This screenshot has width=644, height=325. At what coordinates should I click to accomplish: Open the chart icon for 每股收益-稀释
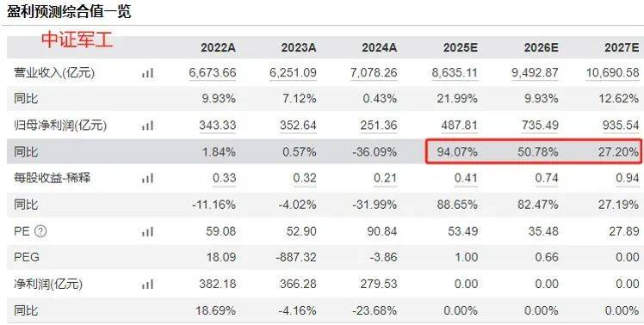click(147, 178)
